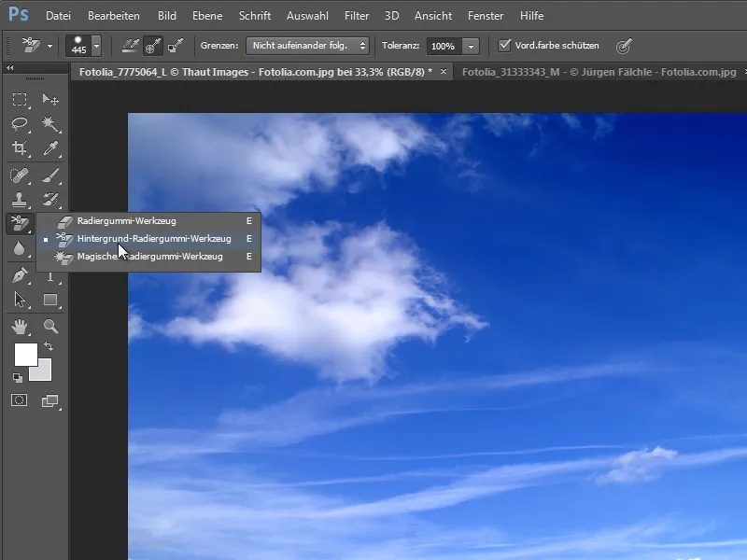Click the Photoshop Ps logo
Image resolution: width=747 pixels, height=560 pixels.
(19, 14)
